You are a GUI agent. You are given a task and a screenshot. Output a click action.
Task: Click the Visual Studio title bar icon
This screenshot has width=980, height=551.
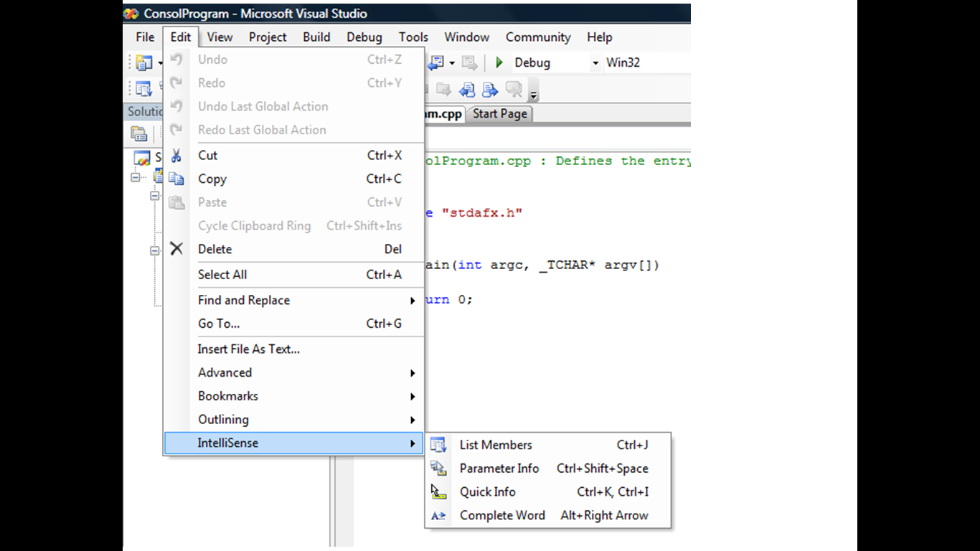[x=131, y=14]
